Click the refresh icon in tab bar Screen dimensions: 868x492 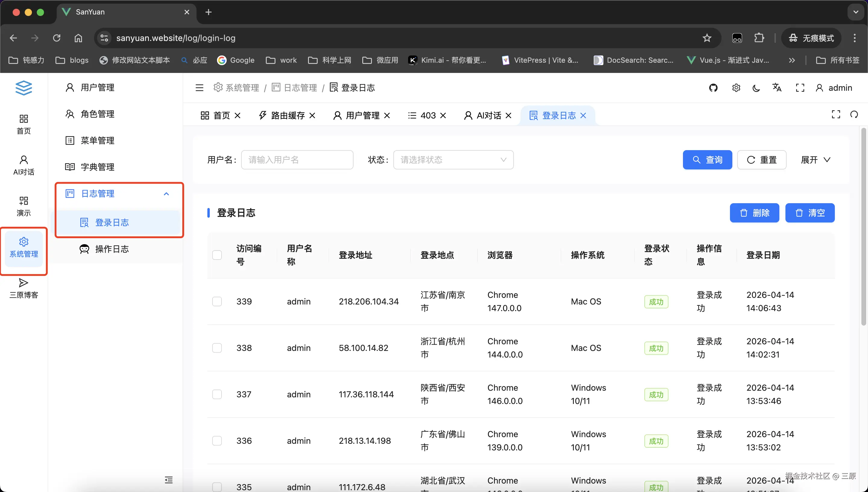pyautogui.click(x=854, y=115)
